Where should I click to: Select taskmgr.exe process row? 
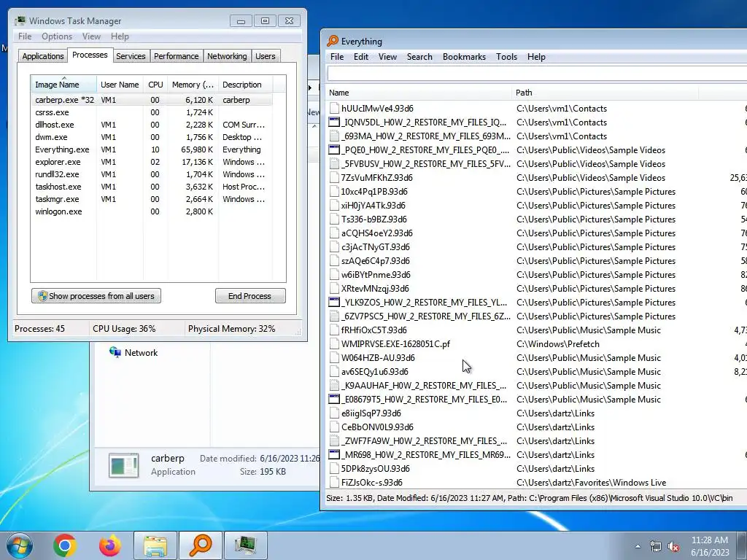[152, 199]
